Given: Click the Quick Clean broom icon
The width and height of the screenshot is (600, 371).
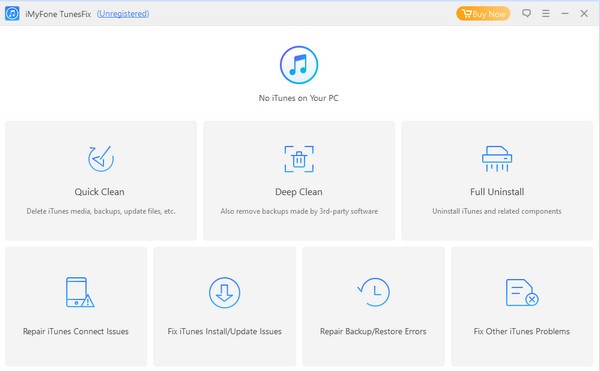Looking at the screenshot, I should tap(101, 158).
